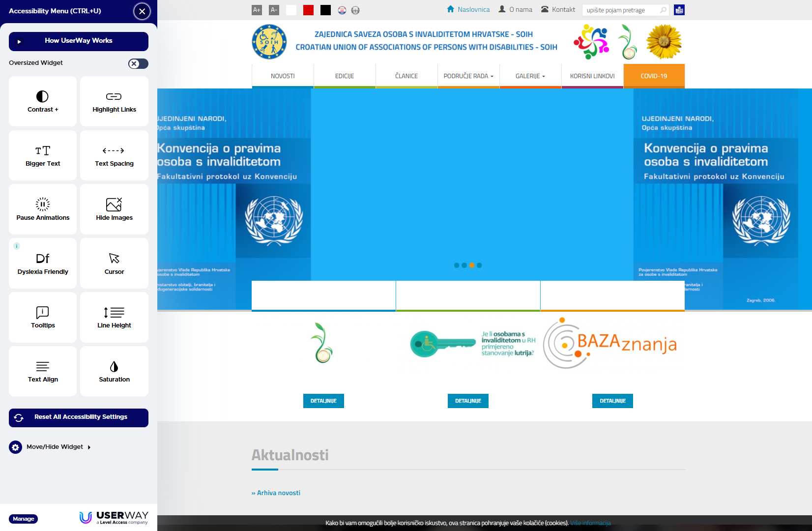Select the active orange slider dot
812x531 pixels.
click(472, 265)
